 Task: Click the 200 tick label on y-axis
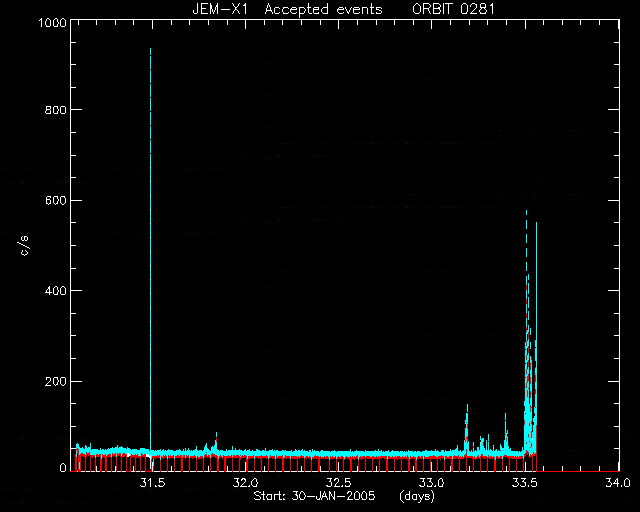pyautogui.click(x=55, y=382)
